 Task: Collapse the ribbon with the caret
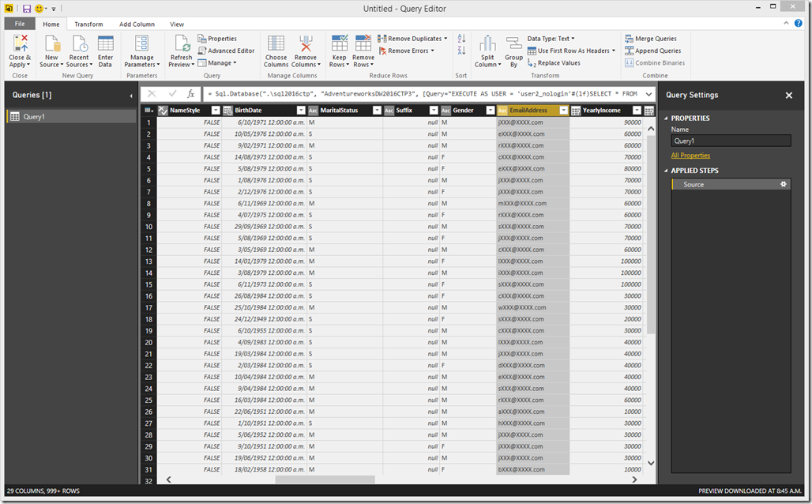(x=786, y=24)
